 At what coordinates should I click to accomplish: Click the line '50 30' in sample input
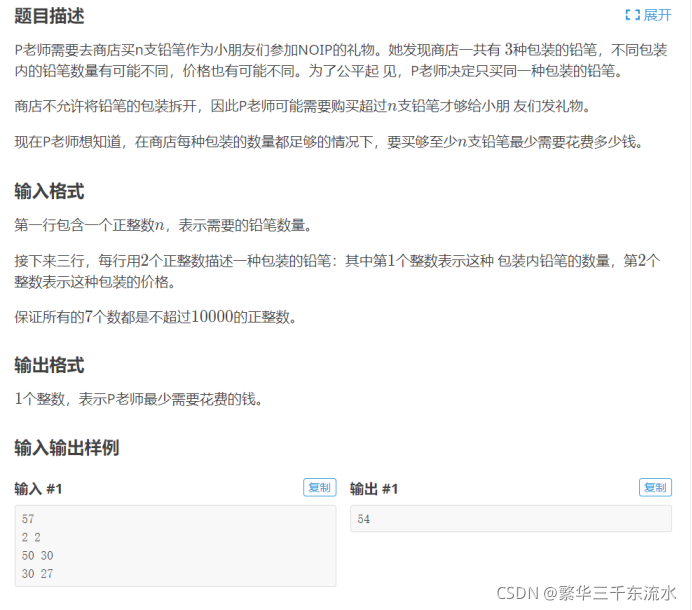[x=38, y=555]
